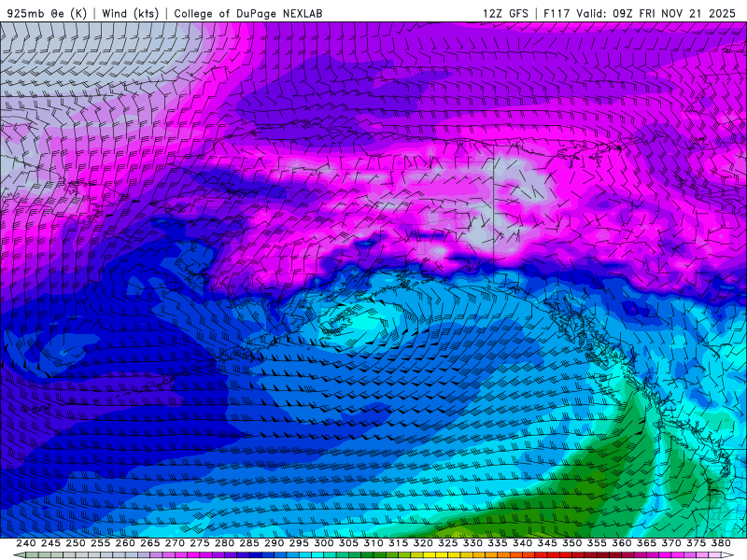Click the "Valid: 09Z FRI NOV 21 2025" text
This screenshot has width=747, height=560.
(656, 13)
